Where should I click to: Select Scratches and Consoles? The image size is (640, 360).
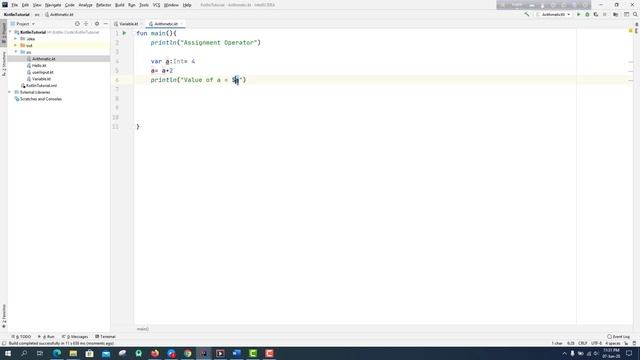[x=41, y=99]
